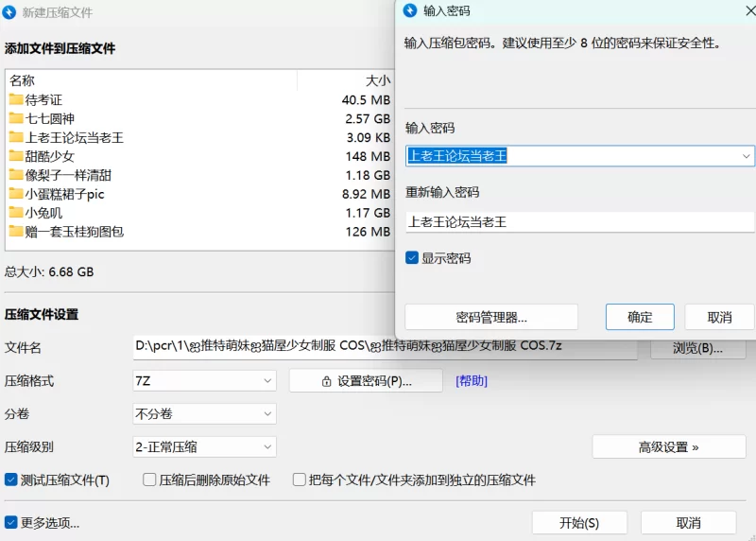The width and height of the screenshot is (756, 541).
Task: Click the Bandizip icon in the 输入密码 title bar
Action: pyautogui.click(x=409, y=10)
